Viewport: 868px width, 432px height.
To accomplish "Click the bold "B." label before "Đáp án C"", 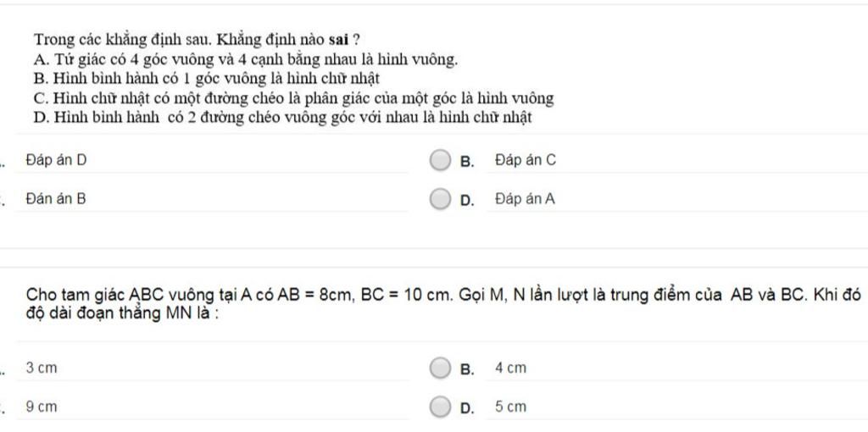I will coord(467,162).
